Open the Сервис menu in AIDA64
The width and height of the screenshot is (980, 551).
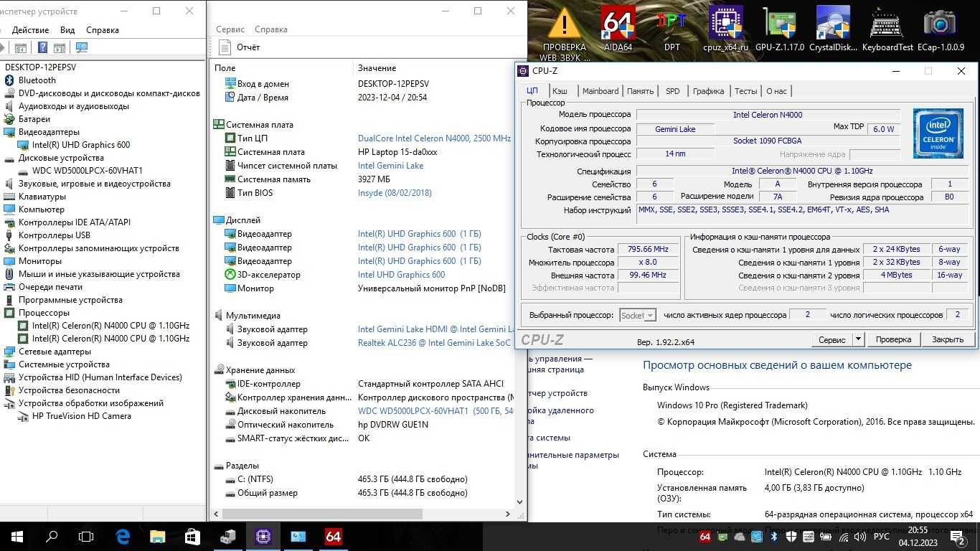point(230,29)
